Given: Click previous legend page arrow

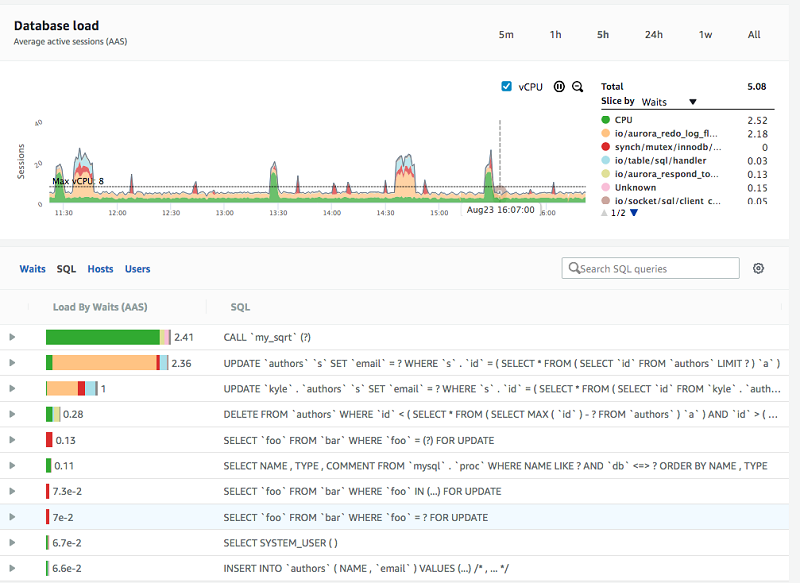Looking at the screenshot, I should pos(603,213).
